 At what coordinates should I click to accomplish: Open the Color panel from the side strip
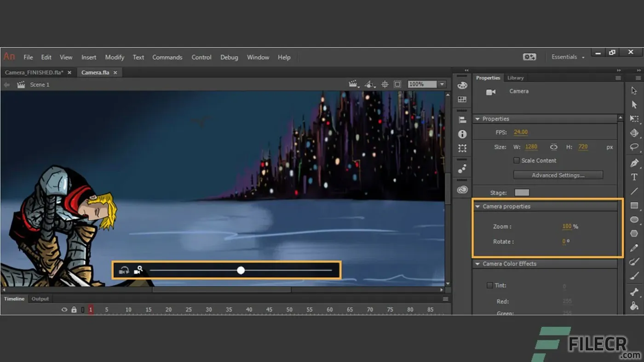462,85
